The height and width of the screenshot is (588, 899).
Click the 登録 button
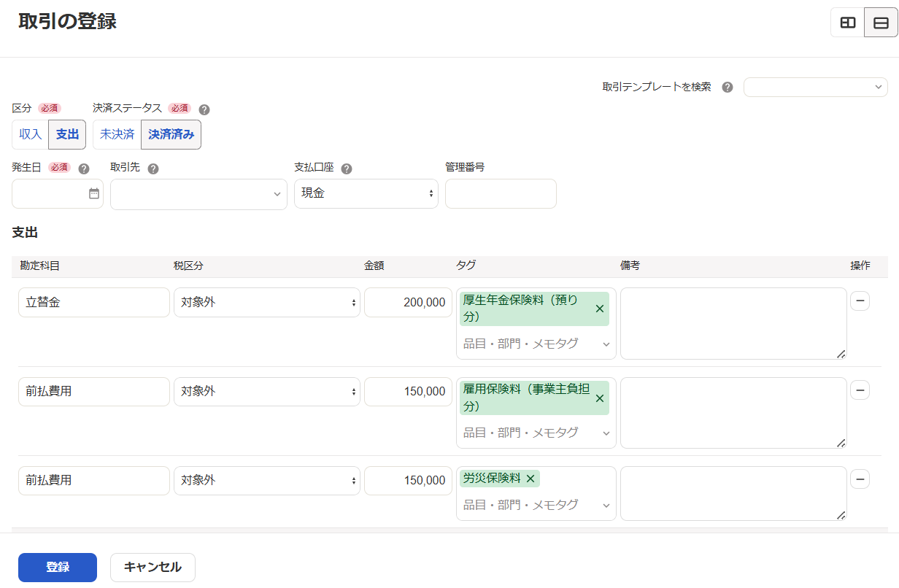(x=58, y=567)
